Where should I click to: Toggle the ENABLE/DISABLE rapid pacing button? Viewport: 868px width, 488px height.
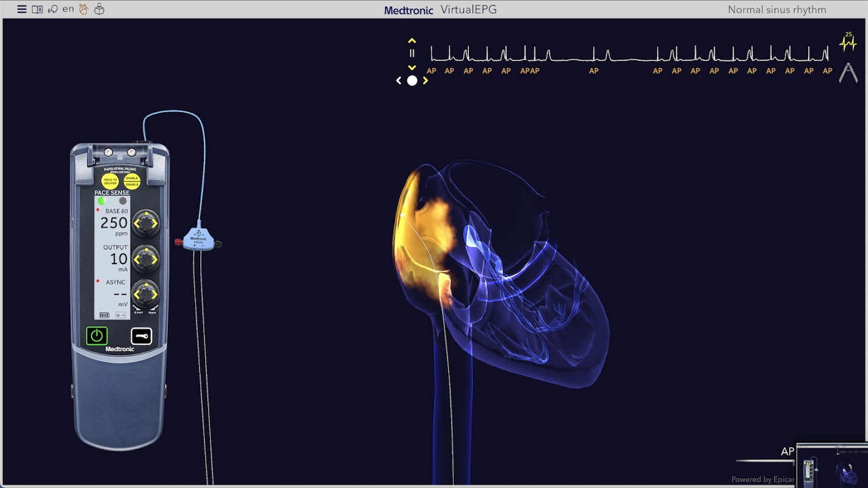132,181
